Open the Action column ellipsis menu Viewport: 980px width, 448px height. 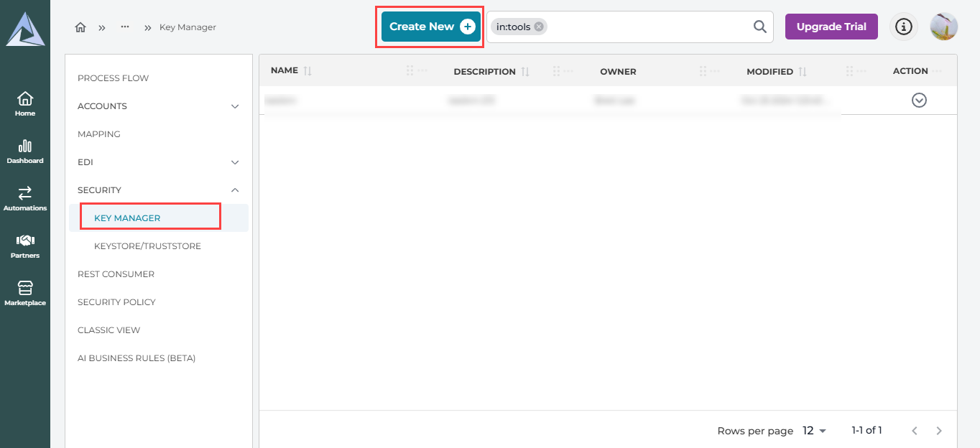[936, 71]
